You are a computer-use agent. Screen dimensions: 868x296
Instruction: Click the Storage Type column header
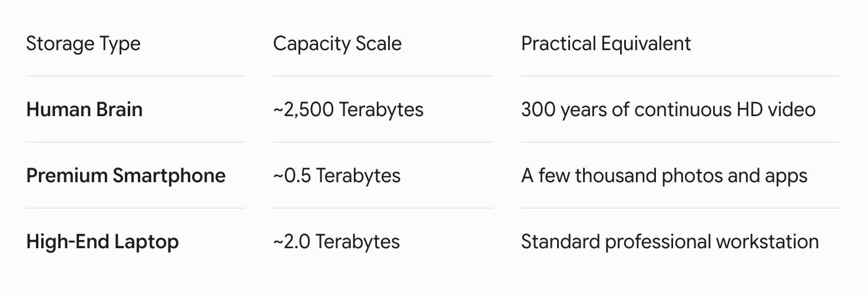point(83,44)
